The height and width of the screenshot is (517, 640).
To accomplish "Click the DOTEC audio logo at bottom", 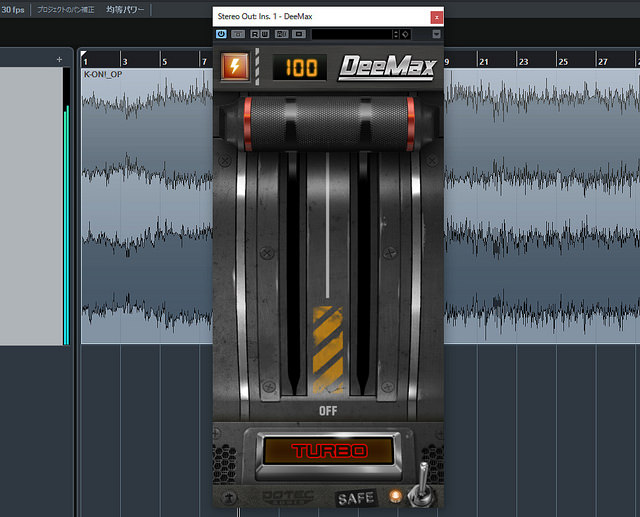I will tap(288, 498).
